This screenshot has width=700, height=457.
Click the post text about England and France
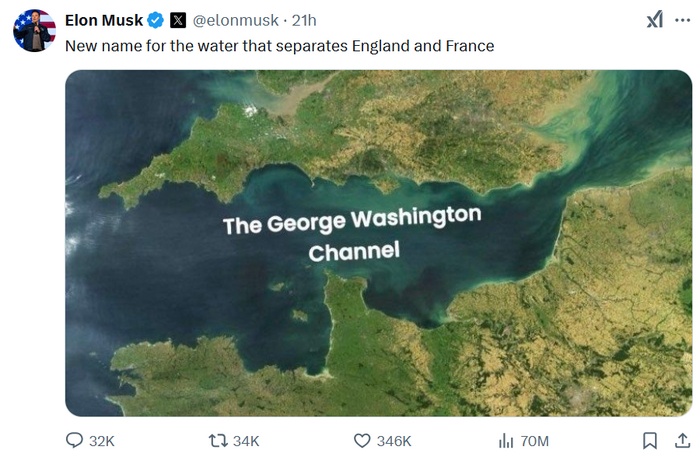(279, 46)
